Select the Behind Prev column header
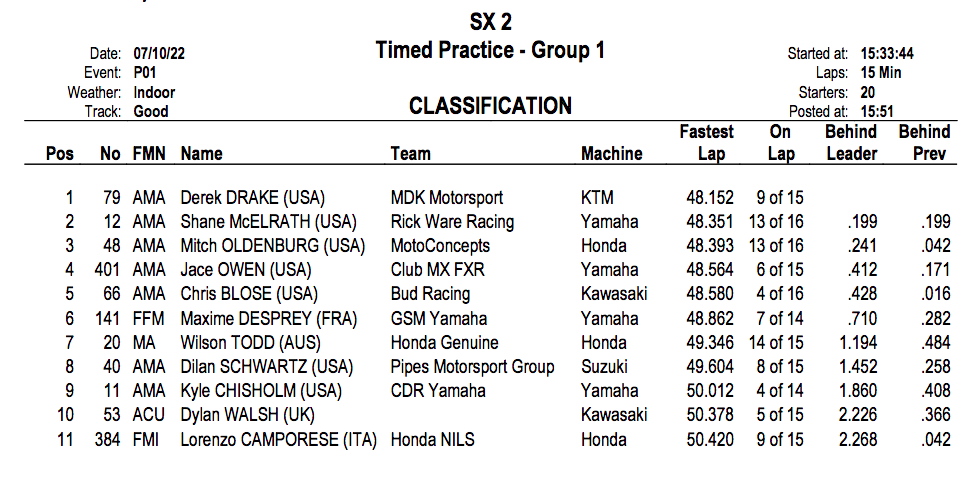The image size is (979, 482). point(924,143)
